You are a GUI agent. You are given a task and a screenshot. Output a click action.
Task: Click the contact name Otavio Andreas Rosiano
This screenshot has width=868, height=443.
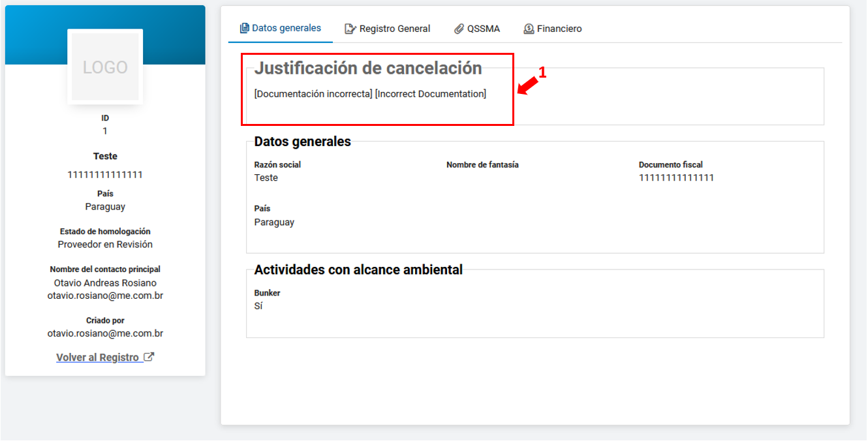105,283
